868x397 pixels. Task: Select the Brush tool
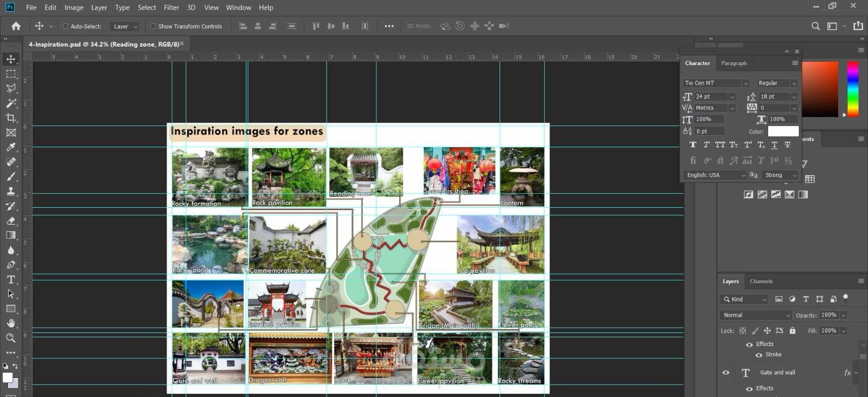click(x=11, y=176)
